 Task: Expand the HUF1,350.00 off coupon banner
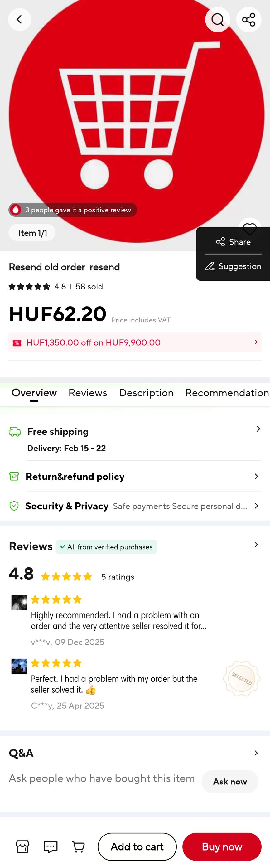135,342
